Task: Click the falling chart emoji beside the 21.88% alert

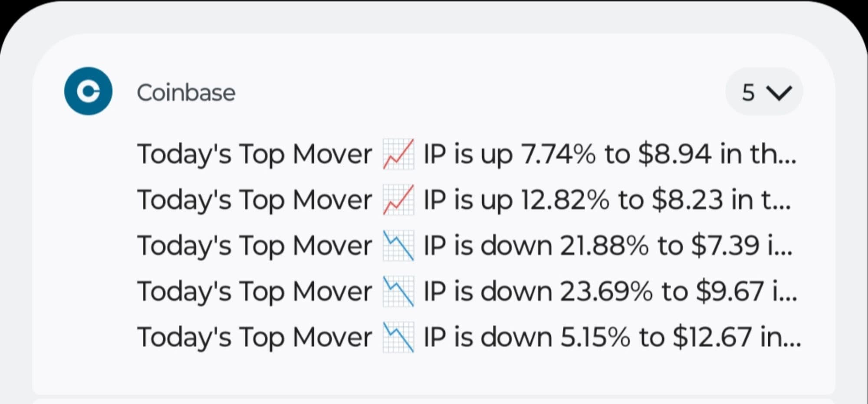Action: (398, 246)
